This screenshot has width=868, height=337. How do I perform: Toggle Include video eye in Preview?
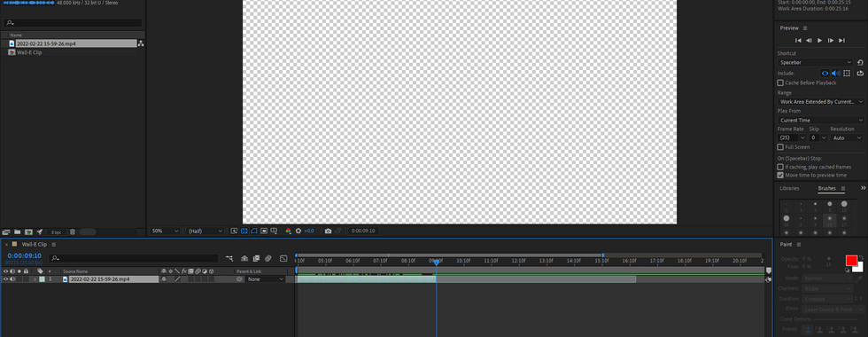coord(825,73)
